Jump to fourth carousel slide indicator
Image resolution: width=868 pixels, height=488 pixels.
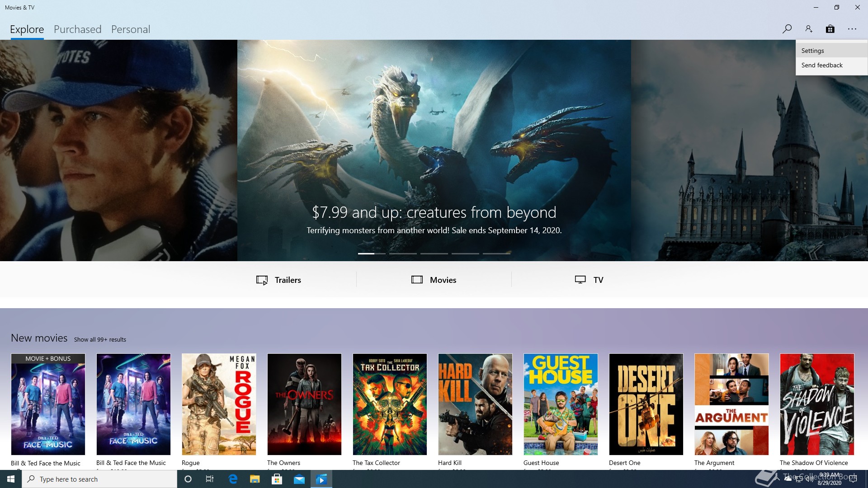(465, 253)
